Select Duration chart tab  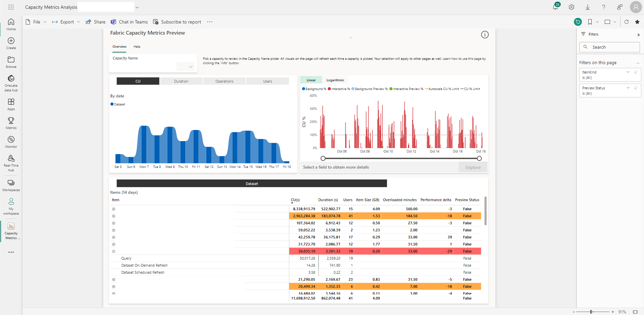pyautogui.click(x=181, y=81)
